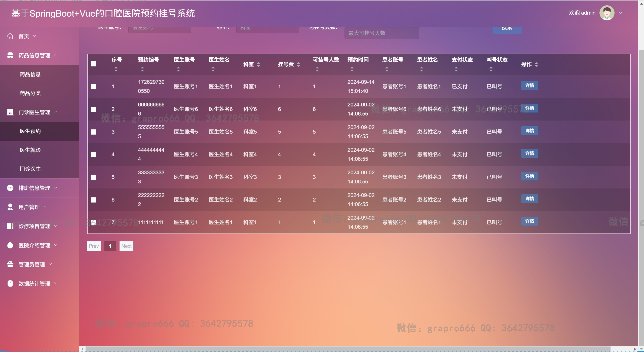This screenshot has width=644, height=352.
Task: Click the 数据统计管理 mouse icon
Action: click(10, 284)
